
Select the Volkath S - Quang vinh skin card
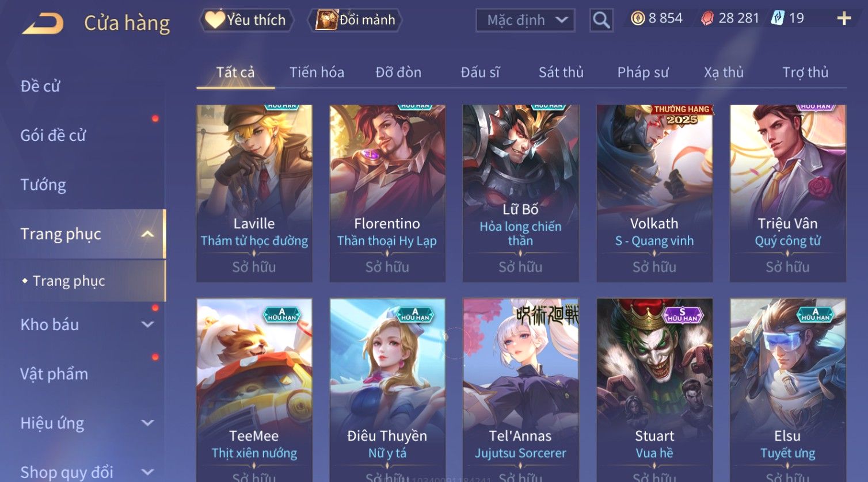[654, 193]
